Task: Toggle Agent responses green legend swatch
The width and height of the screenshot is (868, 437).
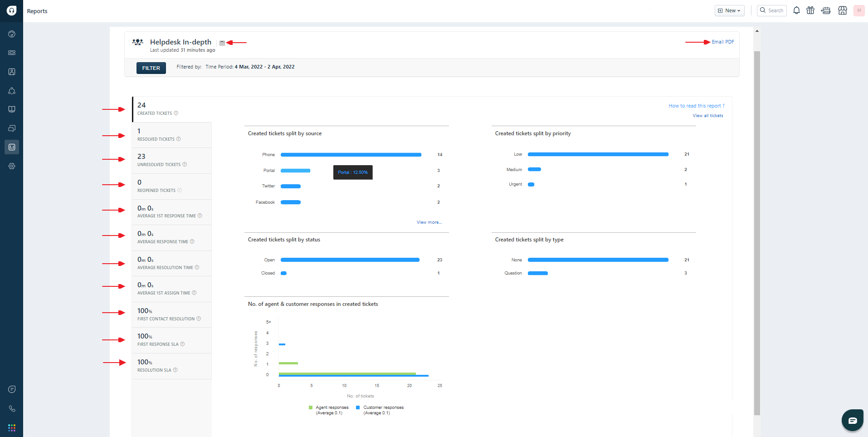Action: coord(311,408)
